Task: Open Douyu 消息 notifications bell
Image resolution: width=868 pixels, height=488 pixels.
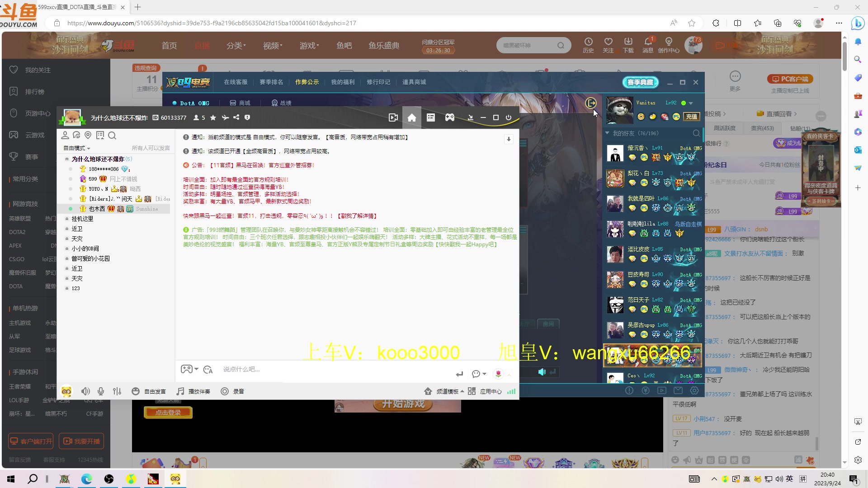Action: tap(648, 45)
